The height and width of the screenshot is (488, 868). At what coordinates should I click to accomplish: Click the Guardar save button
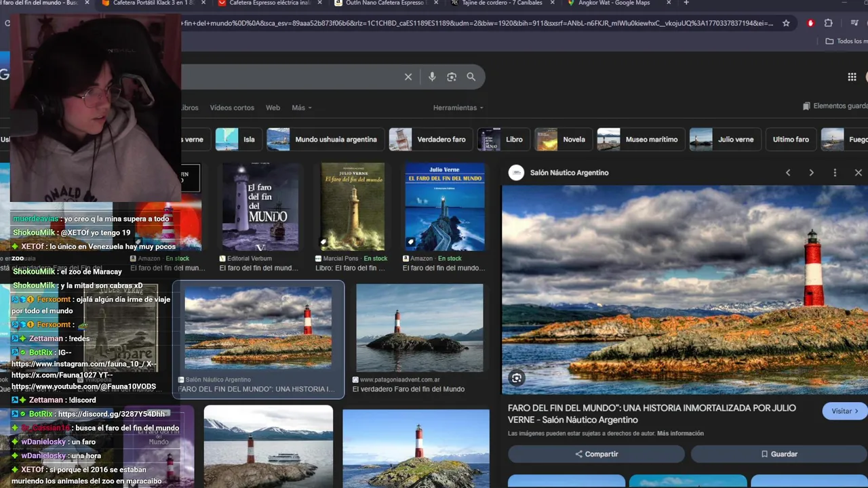point(779,454)
